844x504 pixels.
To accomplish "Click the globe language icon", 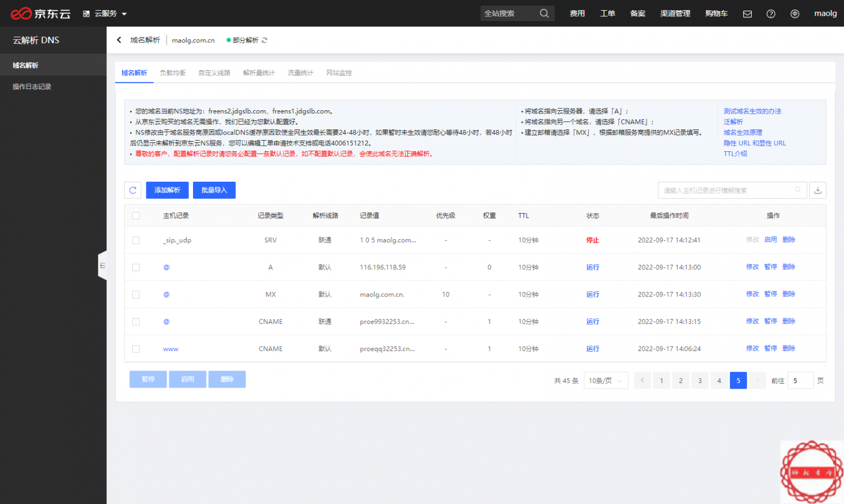I will [794, 14].
